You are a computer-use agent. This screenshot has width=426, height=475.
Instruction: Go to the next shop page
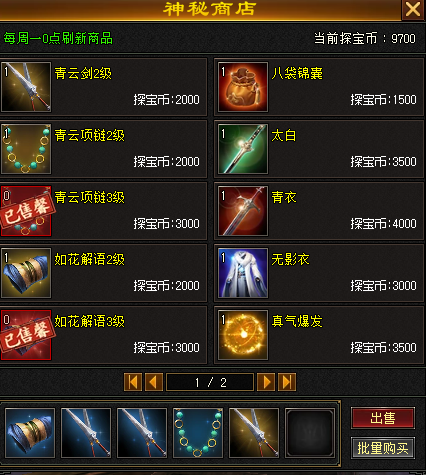[266, 382]
